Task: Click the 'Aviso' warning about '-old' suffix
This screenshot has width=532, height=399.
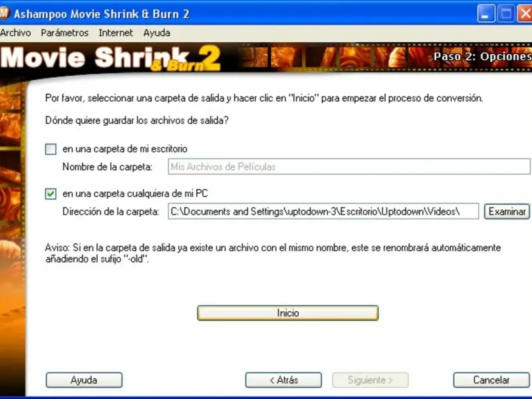Action: (x=273, y=253)
